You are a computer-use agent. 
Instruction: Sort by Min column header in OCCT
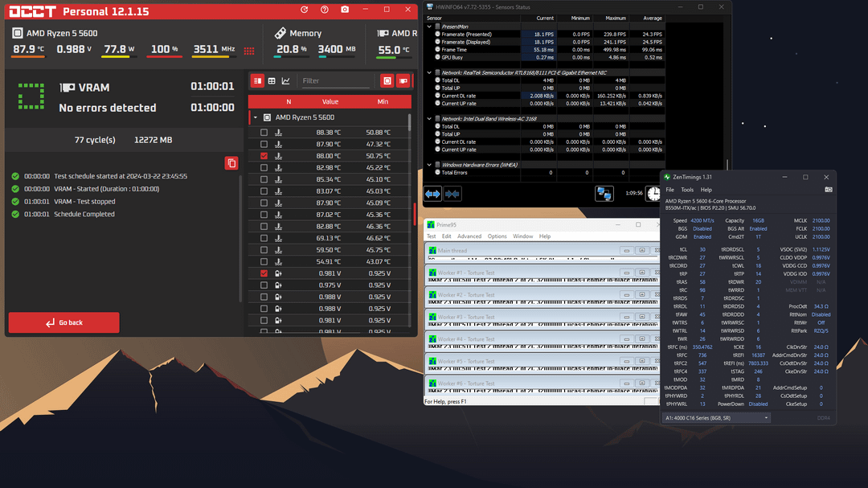point(383,102)
